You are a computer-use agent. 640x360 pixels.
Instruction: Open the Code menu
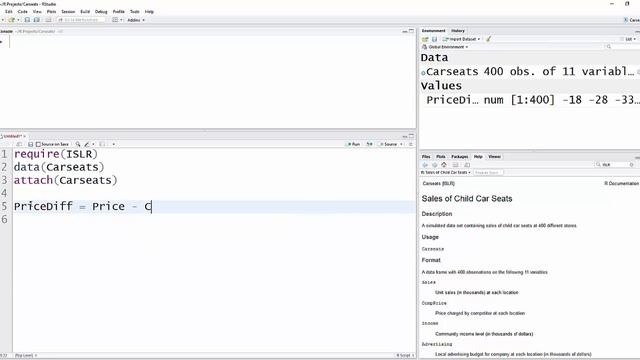22,12
